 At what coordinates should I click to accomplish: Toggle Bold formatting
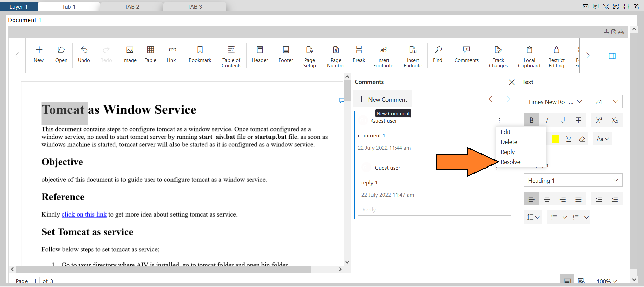[531, 120]
